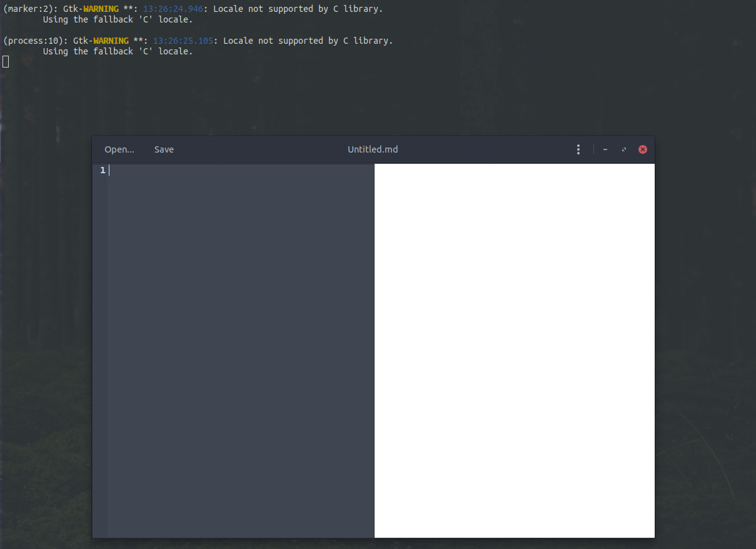The width and height of the screenshot is (756, 549).
Task: Restore the Marker window size
Action: (623, 149)
